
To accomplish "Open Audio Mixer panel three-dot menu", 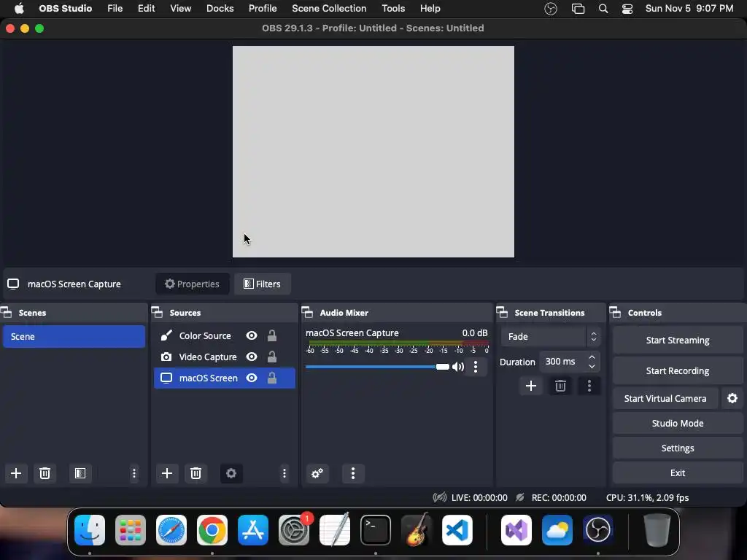I will click(353, 473).
